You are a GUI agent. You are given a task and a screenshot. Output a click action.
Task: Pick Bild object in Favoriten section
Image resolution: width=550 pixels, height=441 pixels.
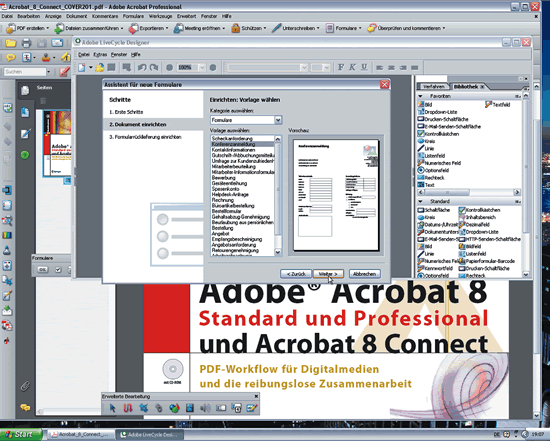(x=425, y=105)
